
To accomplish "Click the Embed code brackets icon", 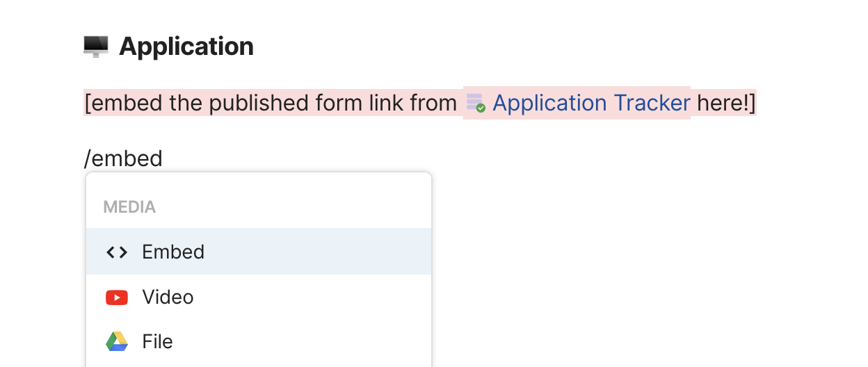I will tap(117, 252).
